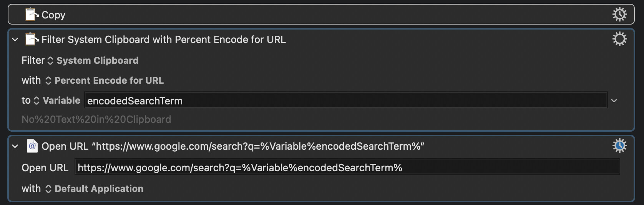
Task: Open gear menu of Filter System Clipboard action
Action: tap(619, 39)
